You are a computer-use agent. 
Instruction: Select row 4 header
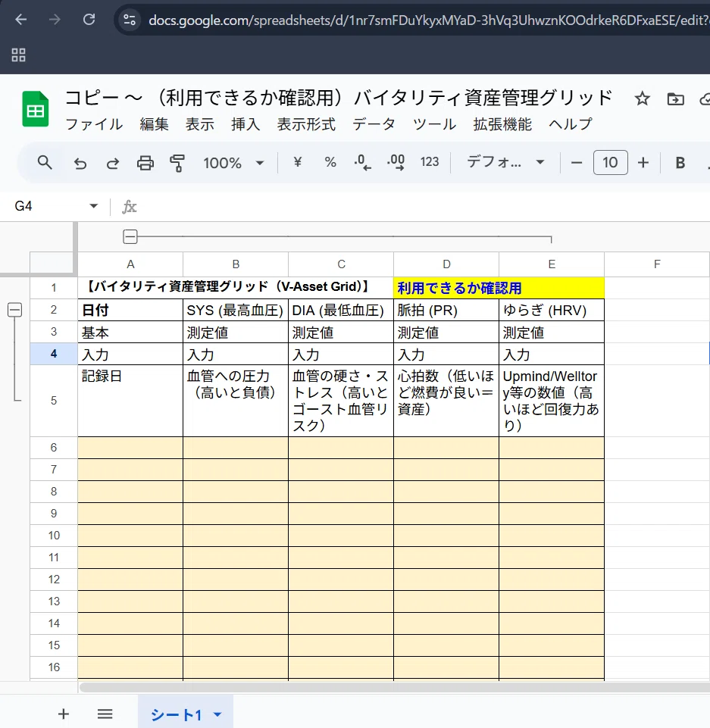(x=54, y=354)
